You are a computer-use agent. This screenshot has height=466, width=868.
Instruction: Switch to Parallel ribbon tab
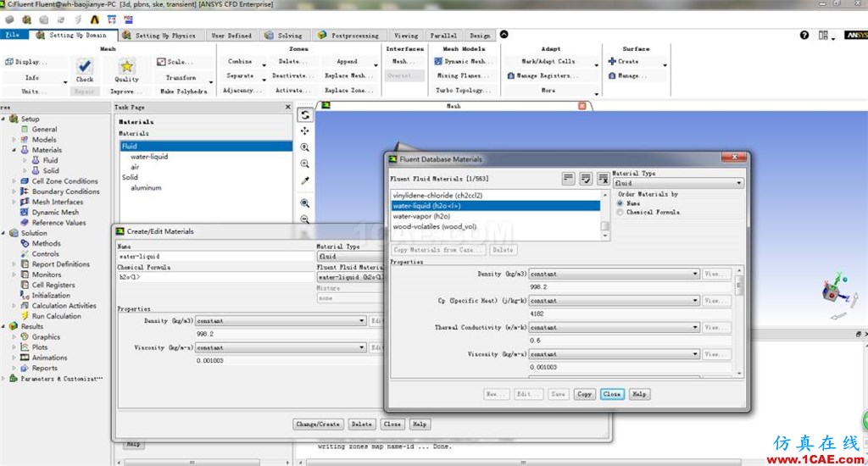tap(444, 36)
